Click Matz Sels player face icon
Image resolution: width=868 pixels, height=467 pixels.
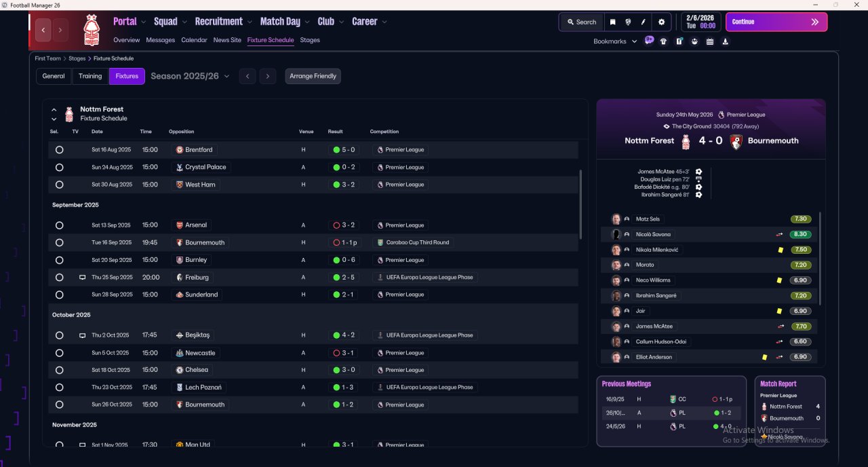pos(616,219)
